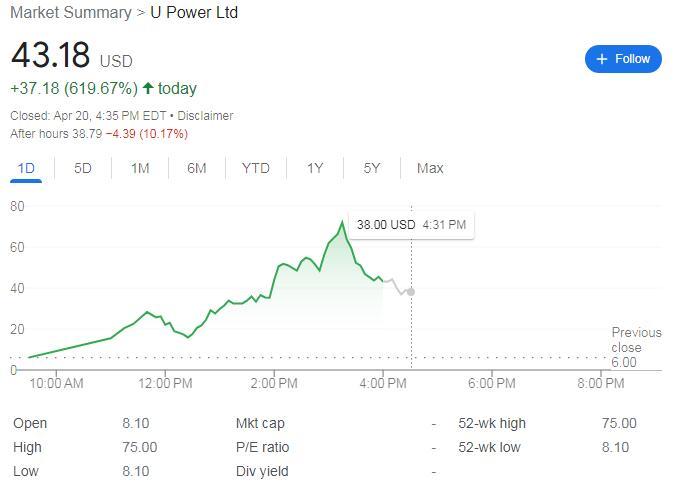Screen dimensions: 683x489
Task: Show the 5Y chart range
Action: point(372,168)
